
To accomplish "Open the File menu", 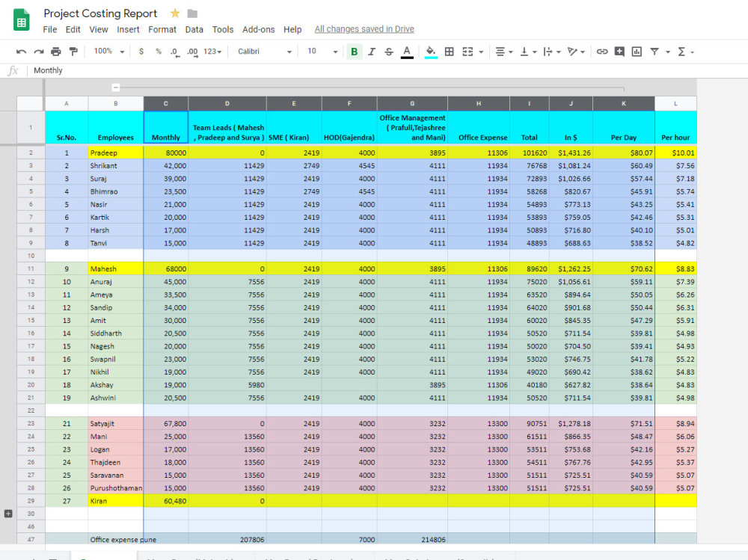I will tap(49, 30).
